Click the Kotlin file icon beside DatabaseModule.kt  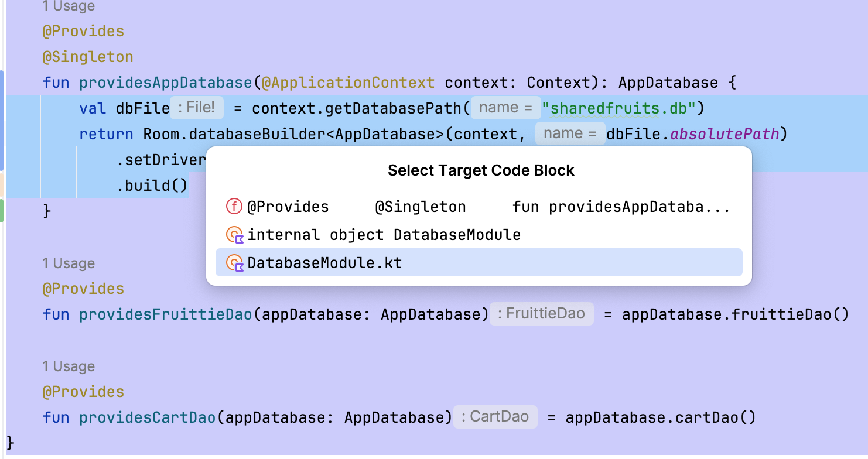(235, 263)
